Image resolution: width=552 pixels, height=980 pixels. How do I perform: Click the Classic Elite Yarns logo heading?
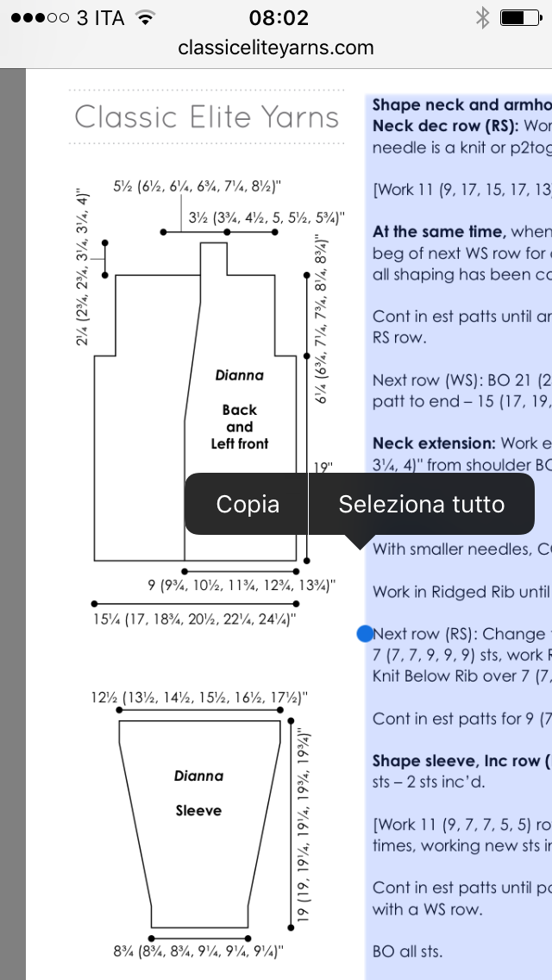pyautogui.click(x=206, y=116)
